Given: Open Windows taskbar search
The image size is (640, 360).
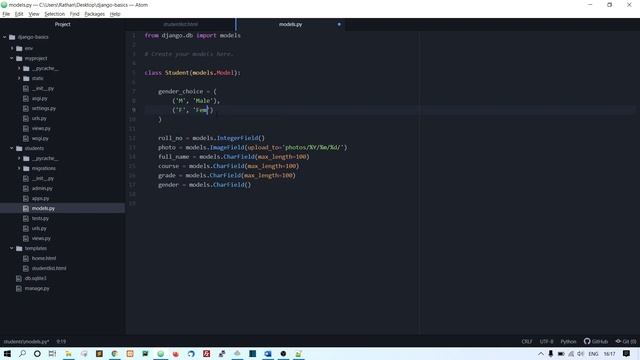Looking at the screenshot, I should 22,353.
